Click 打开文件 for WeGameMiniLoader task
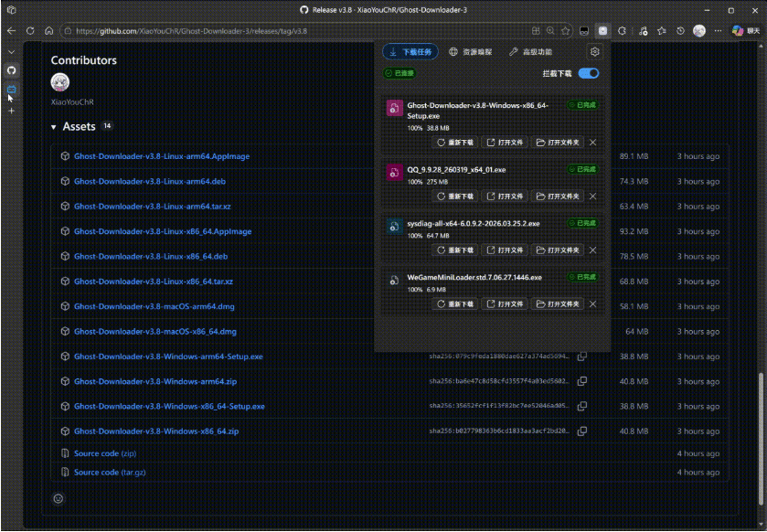767x532 pixels. [505, 303]
